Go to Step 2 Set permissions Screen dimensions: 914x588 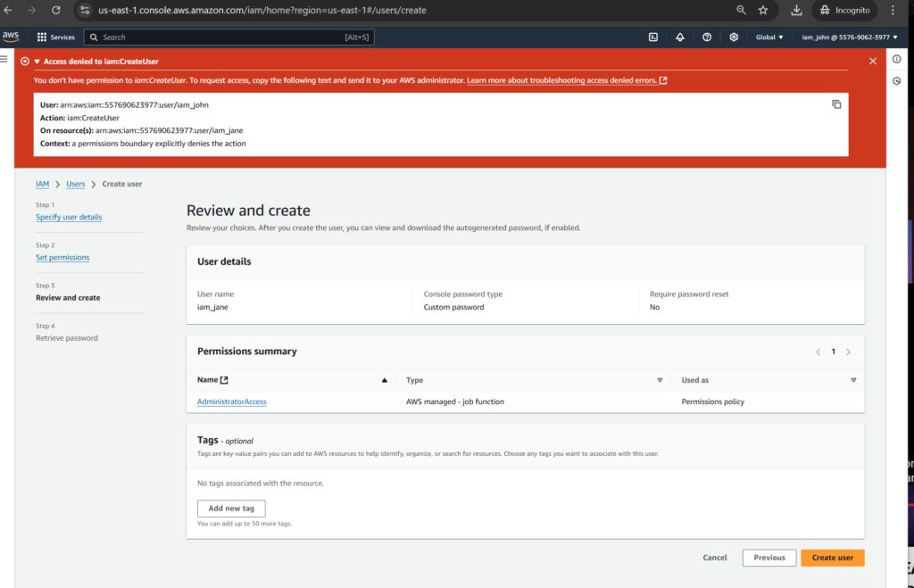pos(62,257)
